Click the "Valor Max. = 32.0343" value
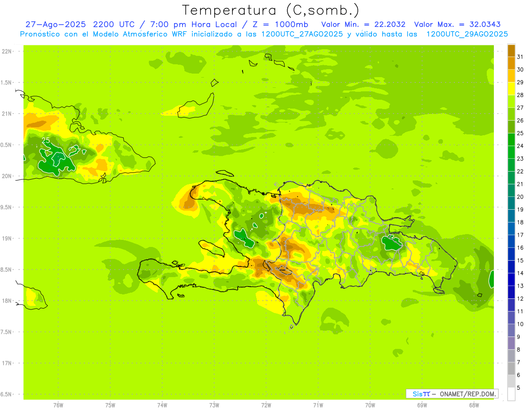Viewport: 532px width, 411px height. [x=457, y=24]
